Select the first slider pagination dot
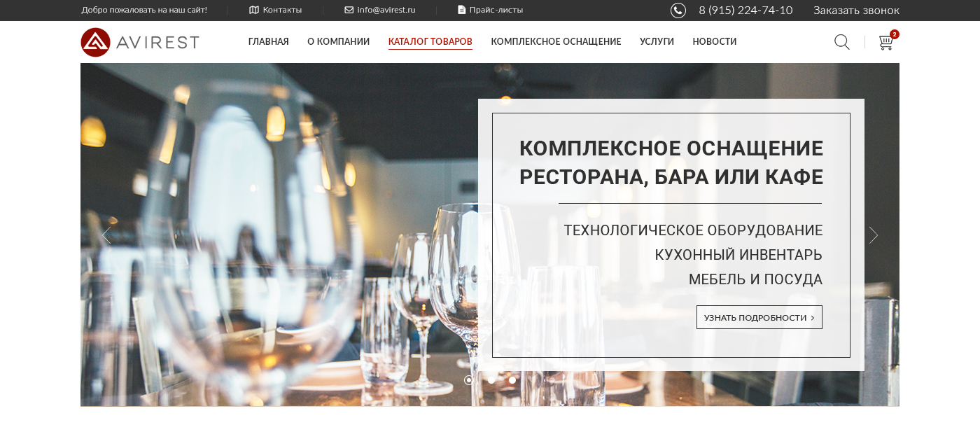980x439 pixels. click(468, 380)
